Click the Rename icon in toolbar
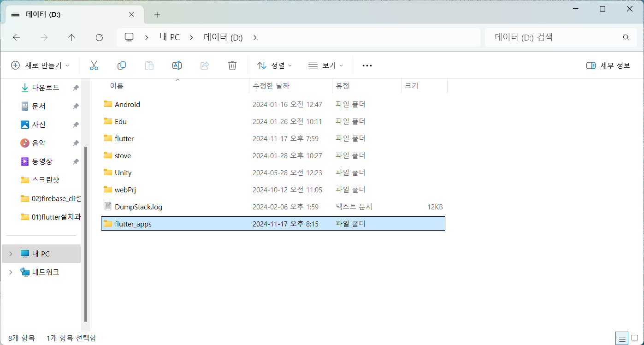644x345 pixels. tap(177, 65)
